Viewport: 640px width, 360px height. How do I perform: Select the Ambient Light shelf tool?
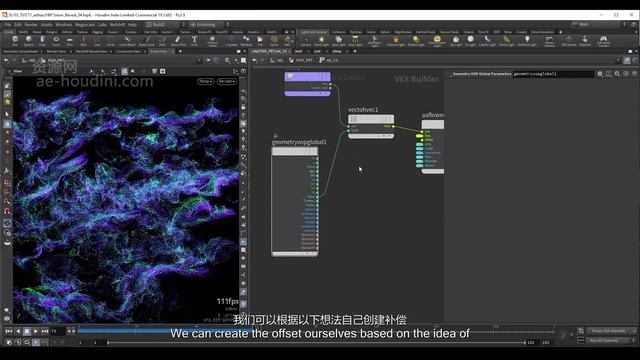(x=527, y=41)
